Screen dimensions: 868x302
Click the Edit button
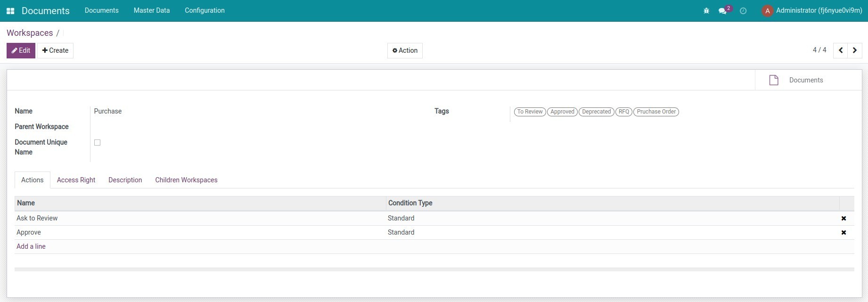pyautogui.click(x=21, y=50)
